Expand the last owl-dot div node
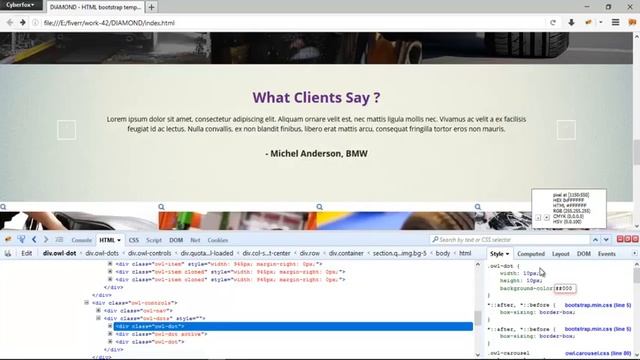This screenshot has height=360, width=640. [110, 342]
